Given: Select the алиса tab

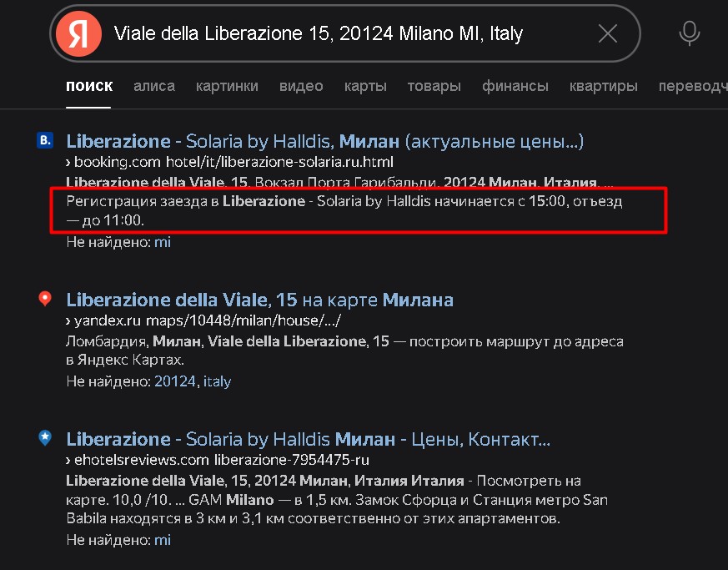Looking at the screenshot, I should pyautogui.click(x=154, y=86).
